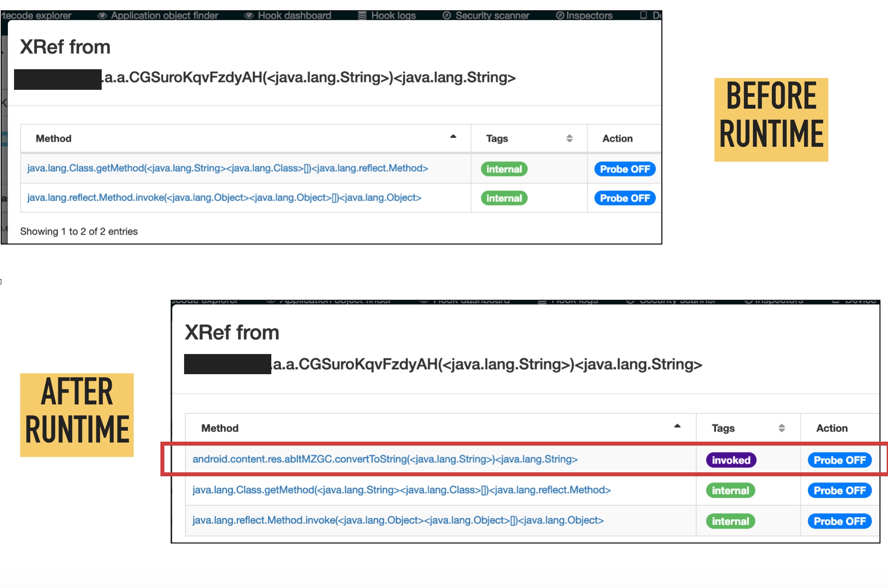Toggle Probe OFF for java.lang.Class.getMethod
The width and height of the screenshot is (888, 588).
pos(627,168)
